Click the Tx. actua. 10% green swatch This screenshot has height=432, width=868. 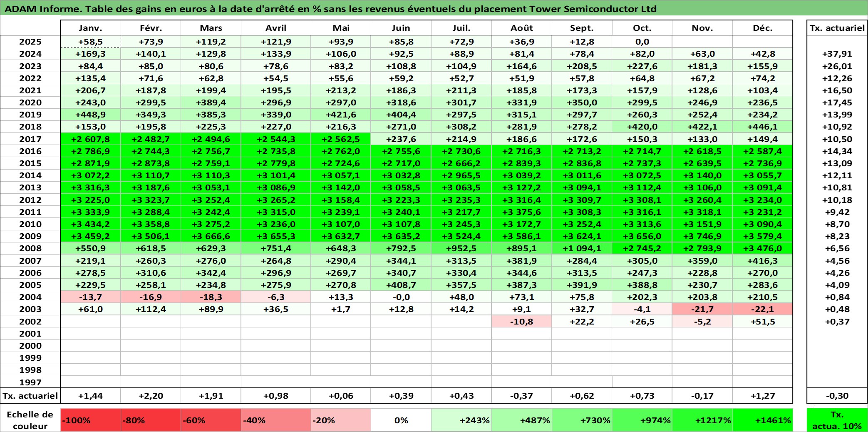click(x=837, y=420)
